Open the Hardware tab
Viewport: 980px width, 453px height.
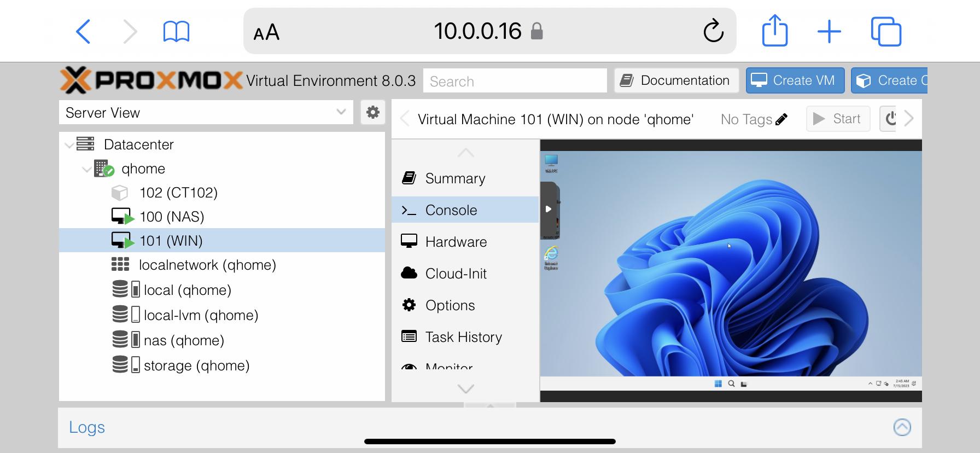pos(465,242)
